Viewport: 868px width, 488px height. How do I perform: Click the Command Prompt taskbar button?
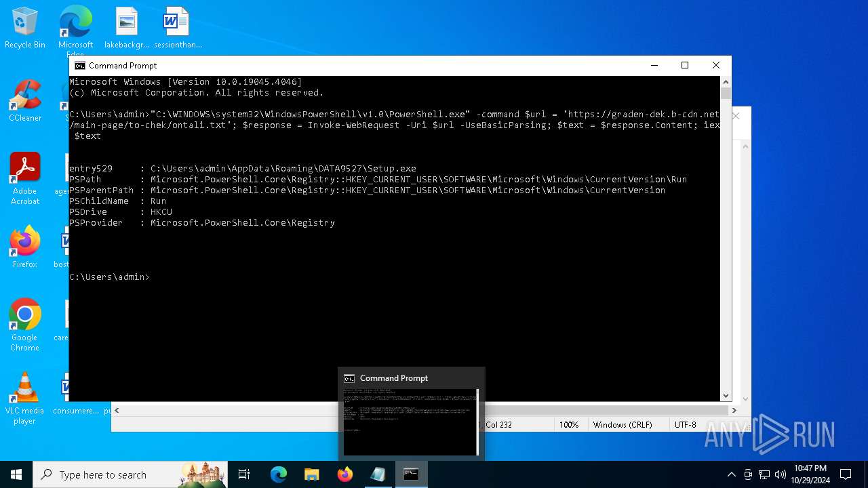pyautogui.click(x=411, y=474)
